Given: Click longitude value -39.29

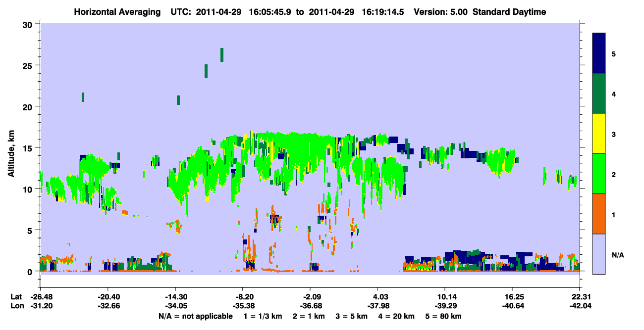Looking at the screenshot, I should tap(445, 306).
